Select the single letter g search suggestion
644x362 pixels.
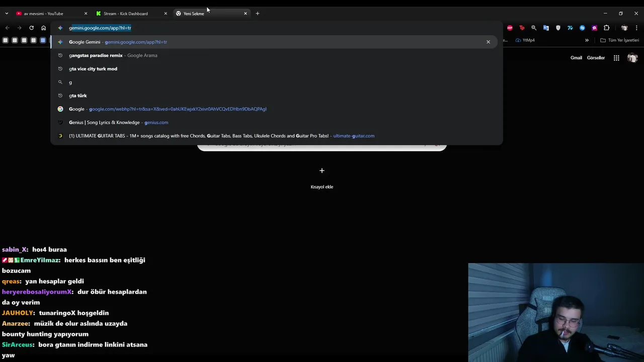click(x=274, y=82)
